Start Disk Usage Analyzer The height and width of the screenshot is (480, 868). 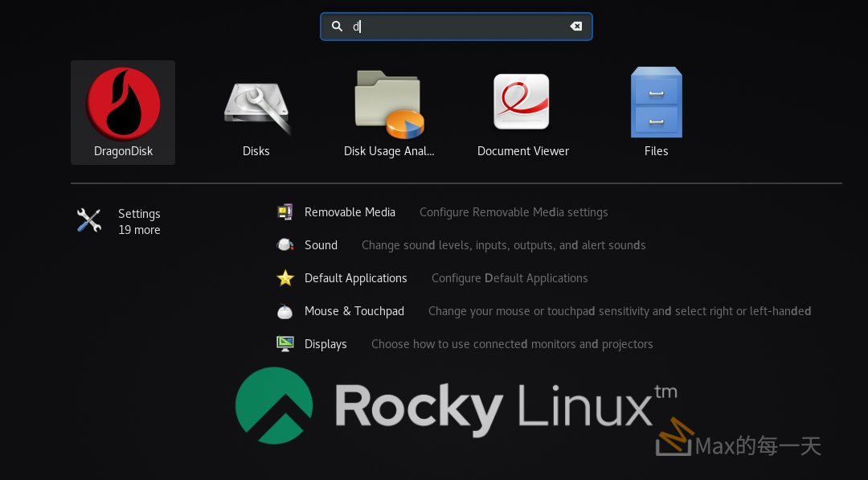point(388,112)
